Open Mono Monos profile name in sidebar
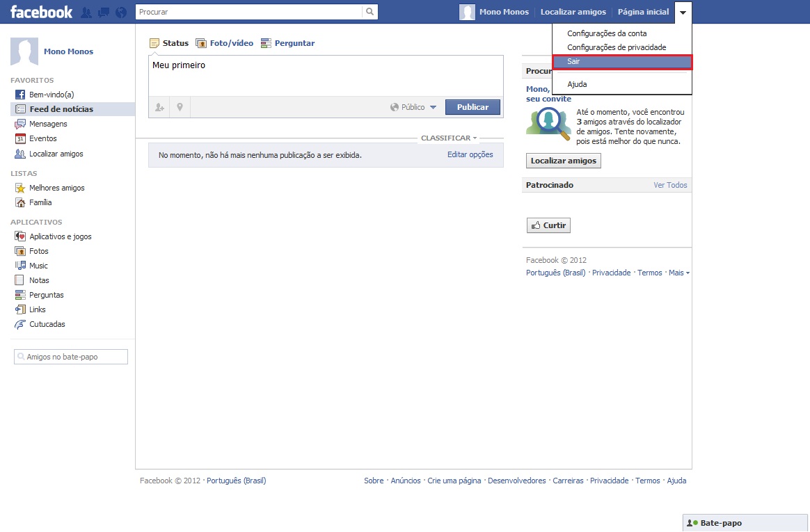The width and height of the screenshot is (810, 532). coord(69,51)
